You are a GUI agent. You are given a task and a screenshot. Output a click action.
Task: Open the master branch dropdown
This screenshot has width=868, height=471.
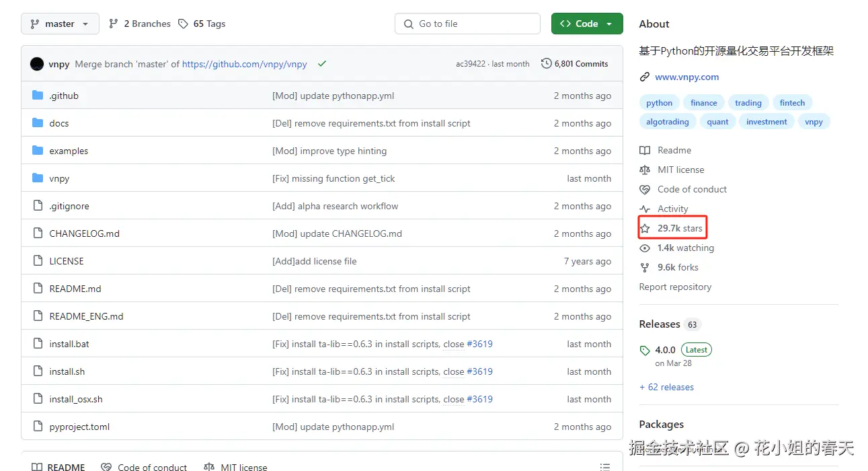coord(60,24)
